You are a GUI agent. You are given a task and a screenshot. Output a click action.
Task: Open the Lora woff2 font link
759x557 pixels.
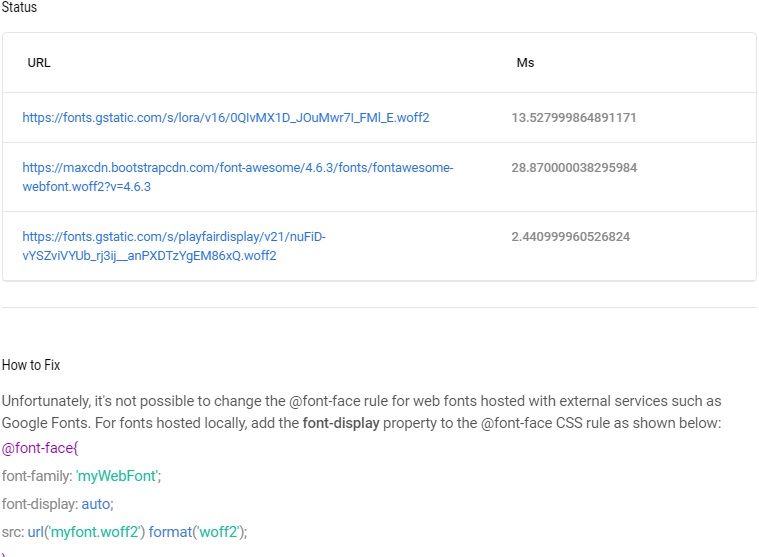226,118
